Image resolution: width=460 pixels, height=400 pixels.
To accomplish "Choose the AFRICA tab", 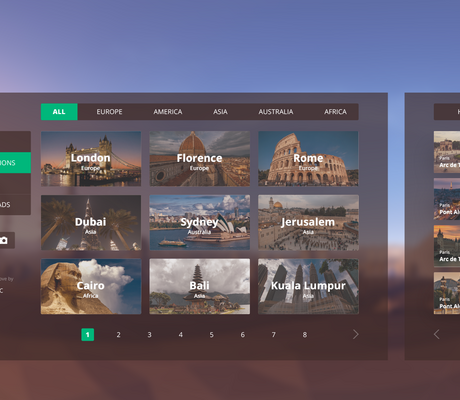I will coord(335,112).
